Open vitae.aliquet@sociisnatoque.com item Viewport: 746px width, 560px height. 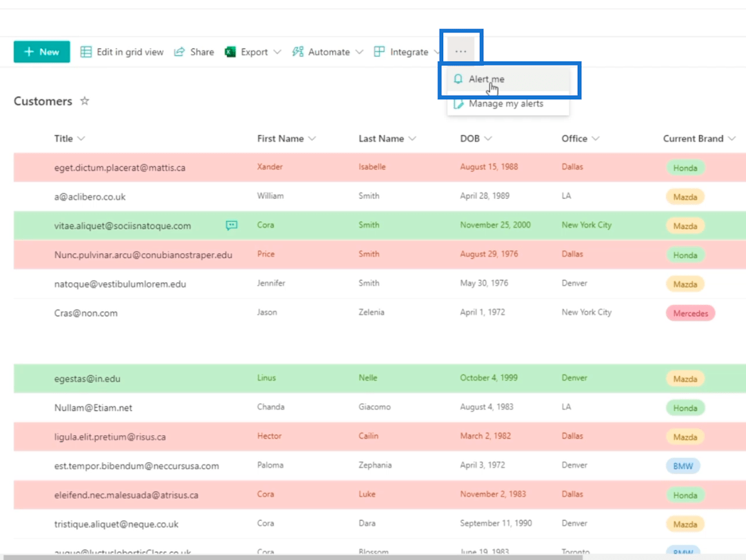tap(123, 226)
